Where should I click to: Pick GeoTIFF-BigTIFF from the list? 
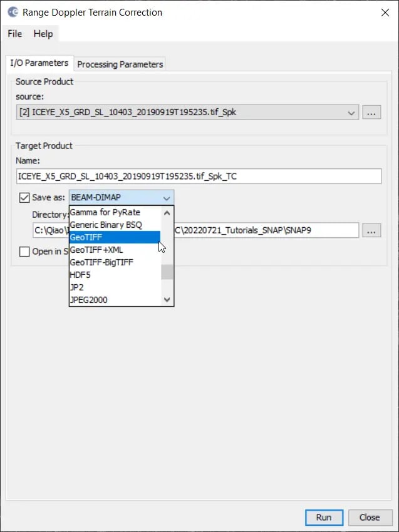(115, 263)
